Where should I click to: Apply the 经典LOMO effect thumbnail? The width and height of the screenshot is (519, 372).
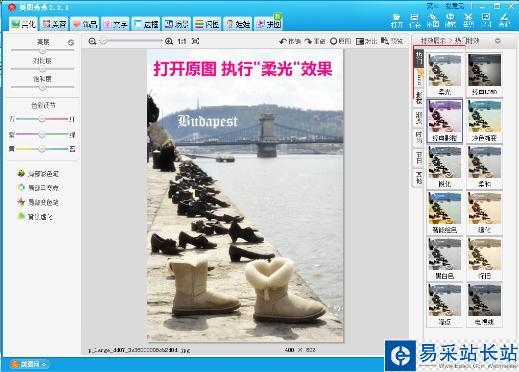[484, 74]
